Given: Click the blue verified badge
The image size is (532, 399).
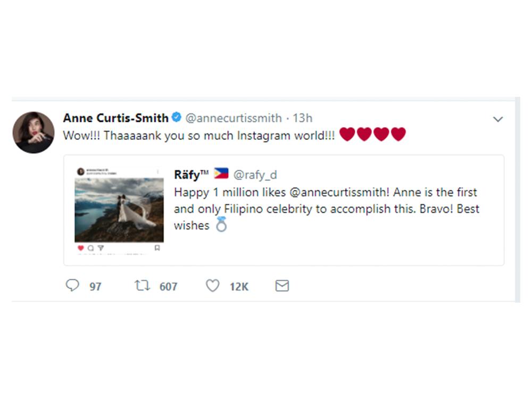Looking at the screenshot, I should click(177, 118).
